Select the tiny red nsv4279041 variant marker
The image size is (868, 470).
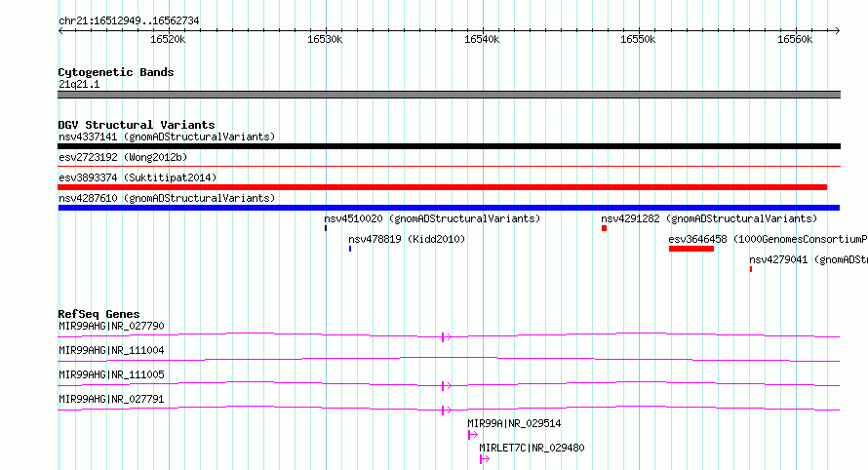click(751, 269)
